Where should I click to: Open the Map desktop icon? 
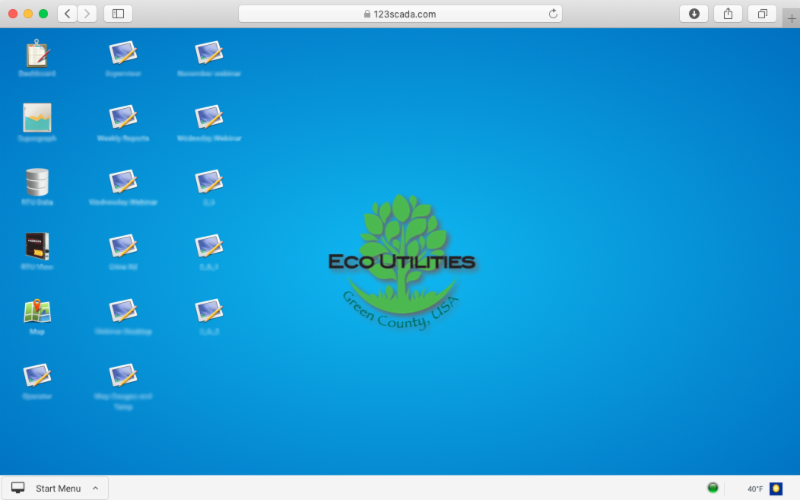(x=37, y=311)
